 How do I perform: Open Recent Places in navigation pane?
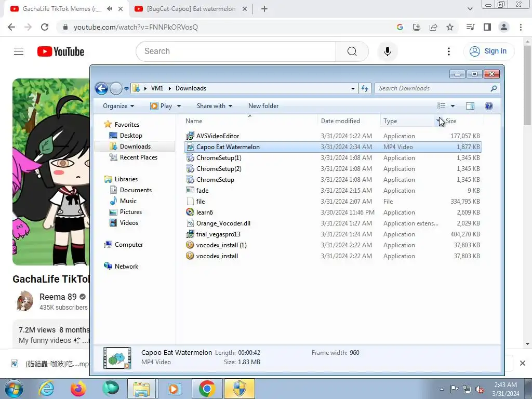point(138,157)
